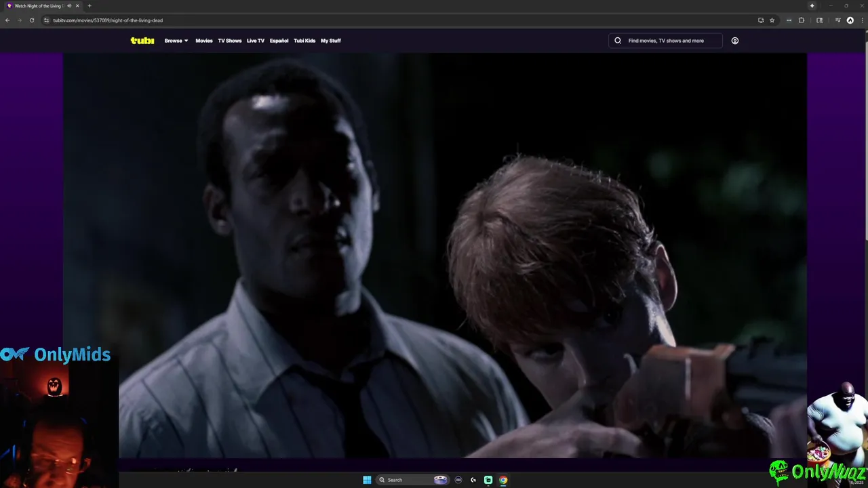The image size is (868, 488).
Task: Open the Tubi home logo
Action: click(x=142, y=41)
